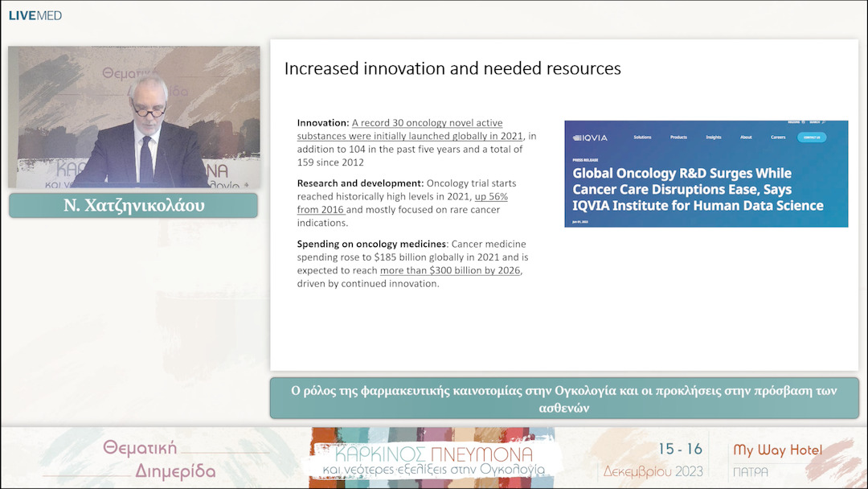The image size is (868, 489).
Task: Click the speaker video thumbnail
Action: tap(133, 117)
